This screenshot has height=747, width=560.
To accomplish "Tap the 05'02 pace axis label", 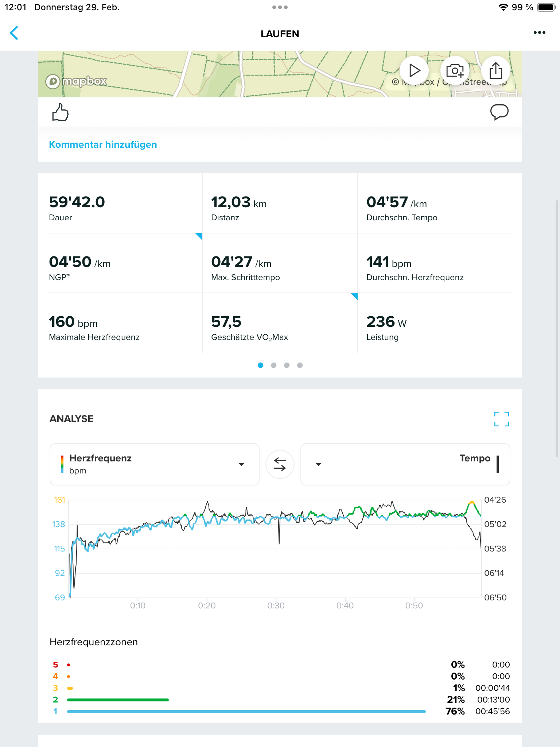I will pyautogui.click(x=495, y=524).
